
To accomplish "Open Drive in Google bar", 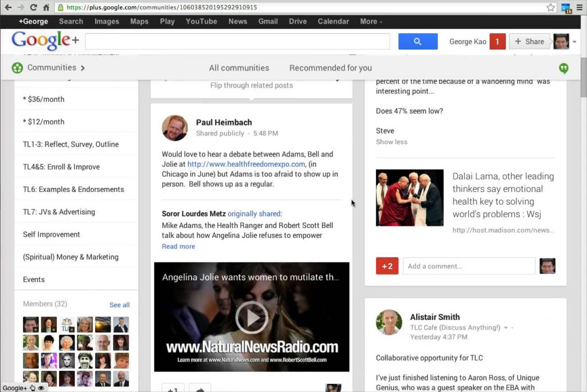I will coord(298,21).
